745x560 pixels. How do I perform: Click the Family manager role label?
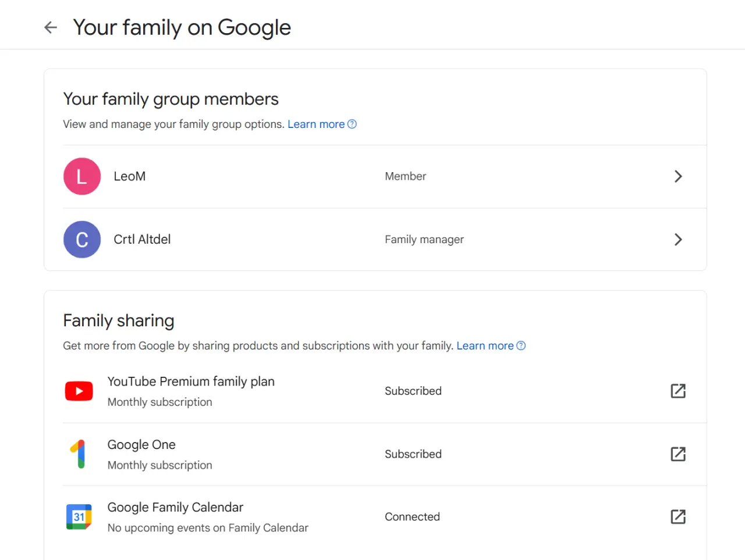[x=424, y=240]
